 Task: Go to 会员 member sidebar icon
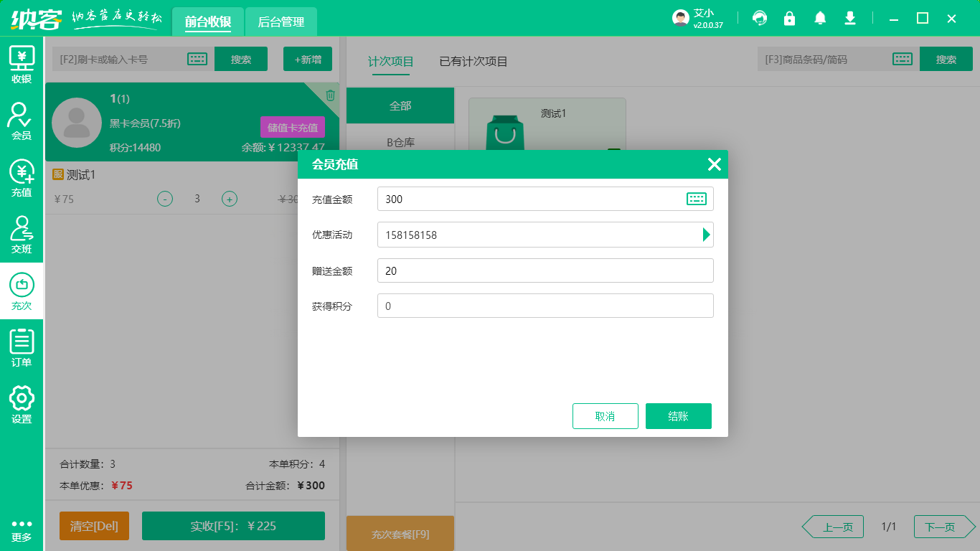click(22, 121)
